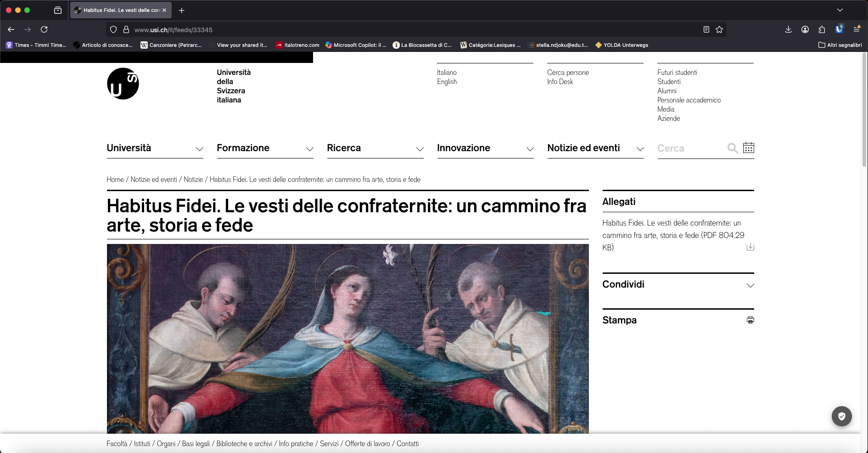Open the Canzoniere (Petrarc... bookmark
The image size is (868, 453).
pyautogui.click(x=172, y=45)
